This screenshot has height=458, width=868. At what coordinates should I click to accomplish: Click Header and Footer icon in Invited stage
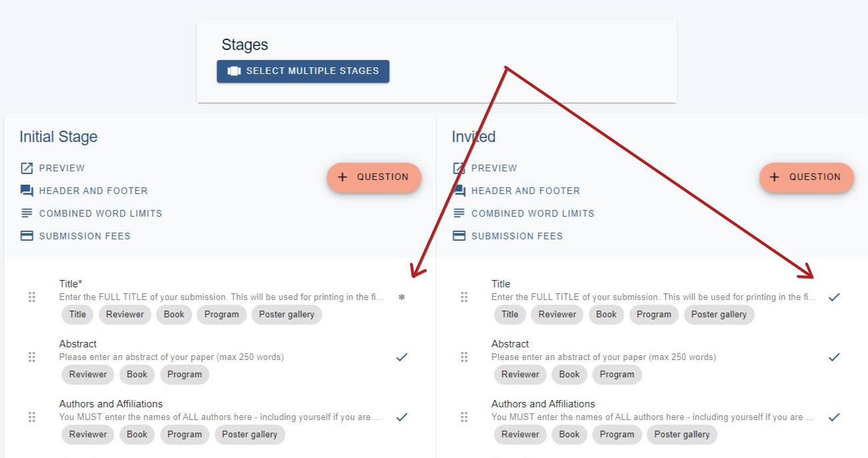(459, 191)
